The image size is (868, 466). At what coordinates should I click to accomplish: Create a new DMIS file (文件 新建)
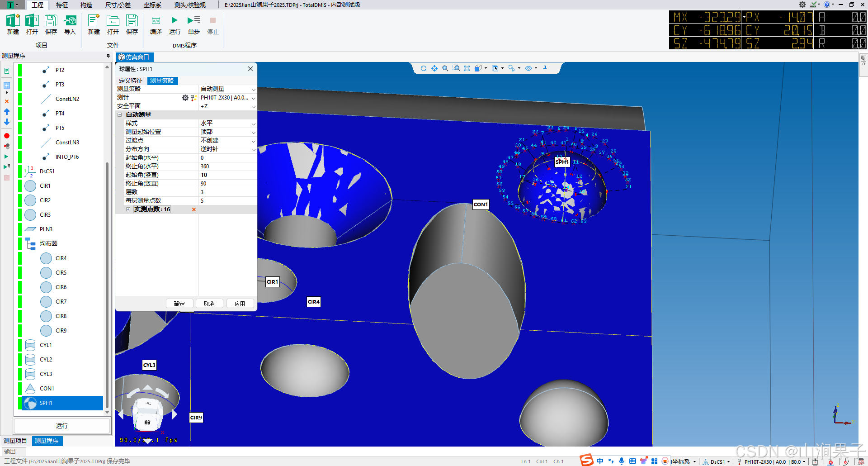[x=94, y=24]
